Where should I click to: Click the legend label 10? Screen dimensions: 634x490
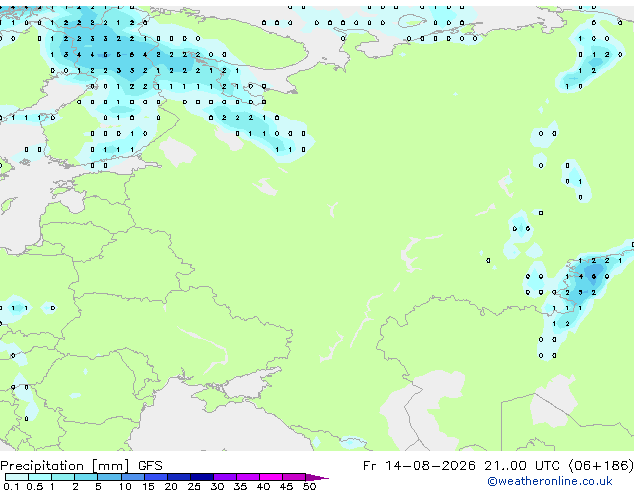tap(125, 486)
